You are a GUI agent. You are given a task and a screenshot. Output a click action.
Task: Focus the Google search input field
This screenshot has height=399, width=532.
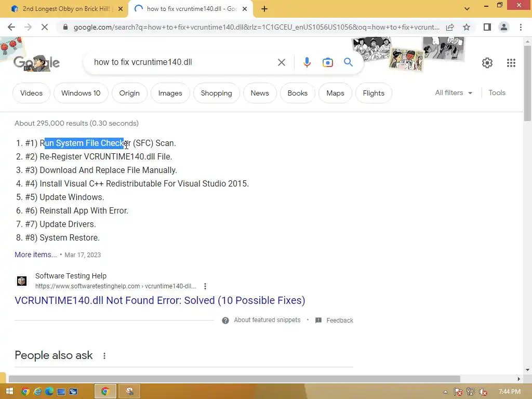183,62
